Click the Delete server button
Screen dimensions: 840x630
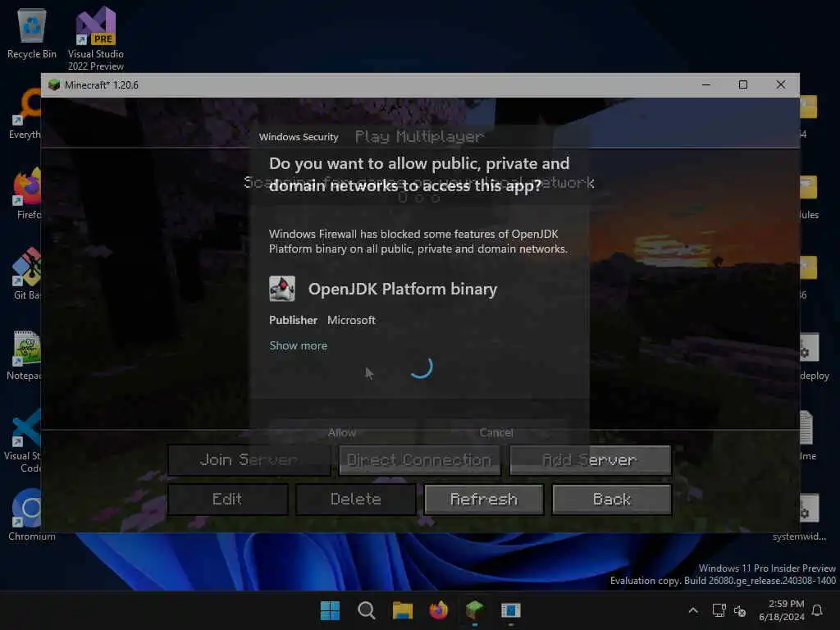coord(356,500)
